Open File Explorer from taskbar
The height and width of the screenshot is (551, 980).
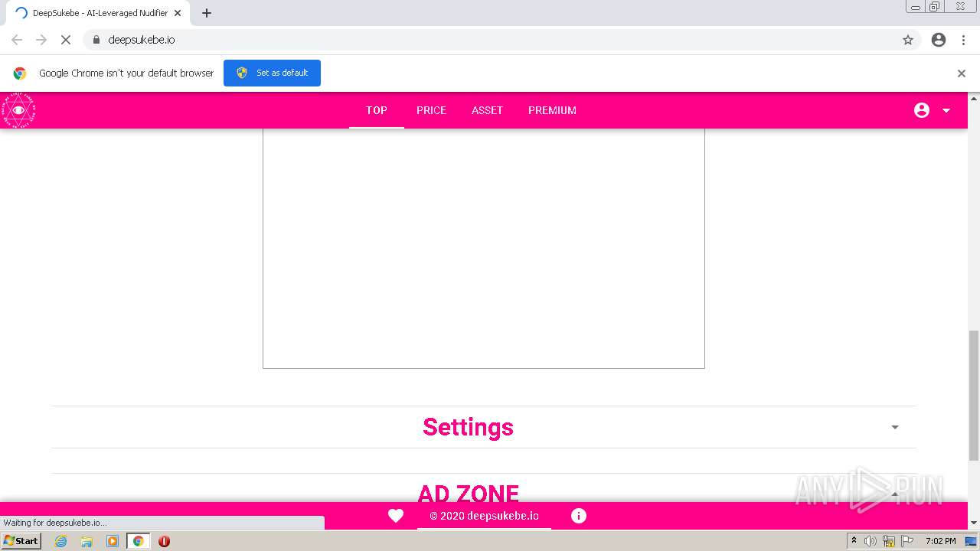click(x=87, y=541)
